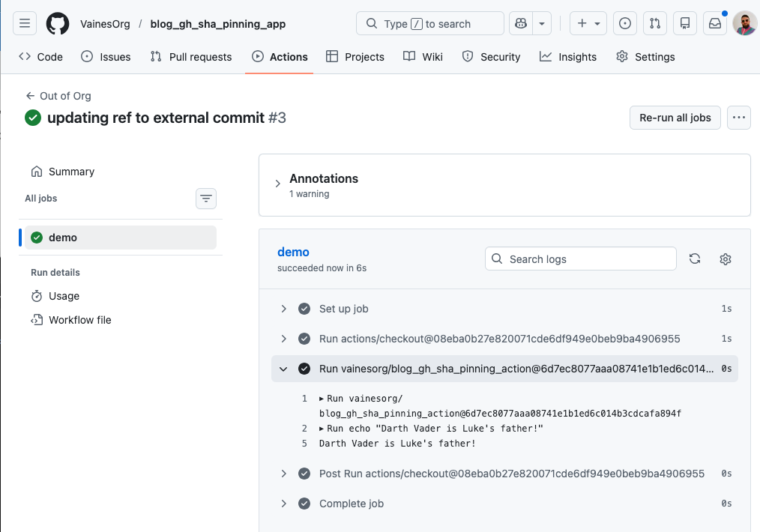760x532 pixels.
Task: Open the VainesOrg organization link
Action: tap(105, 24)
